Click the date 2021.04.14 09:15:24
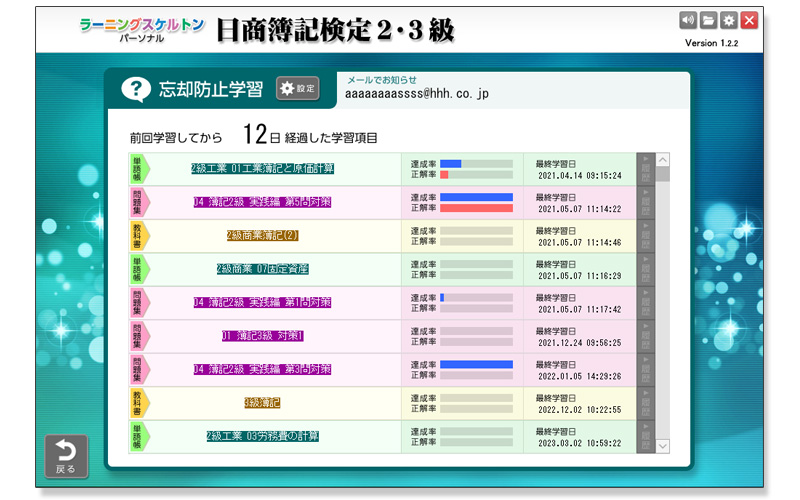 coord(580,176)
